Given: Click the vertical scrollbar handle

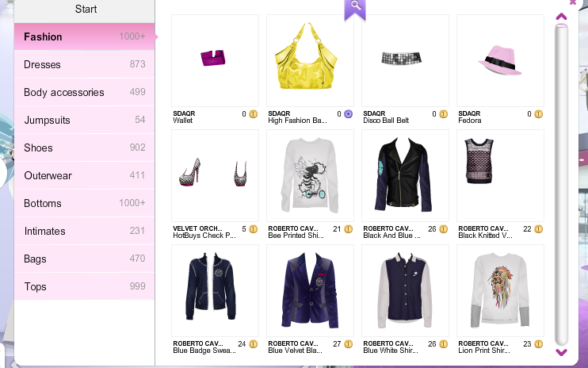Looking at the screenshot, I should tap(561, 184).
